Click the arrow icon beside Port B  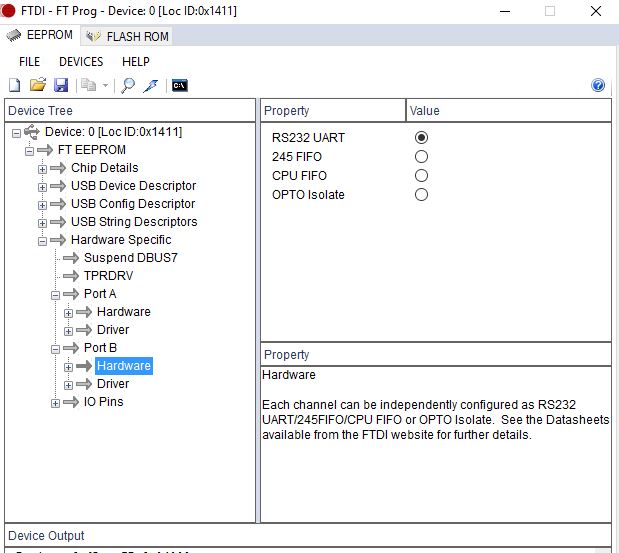click(x=71, y=348)
